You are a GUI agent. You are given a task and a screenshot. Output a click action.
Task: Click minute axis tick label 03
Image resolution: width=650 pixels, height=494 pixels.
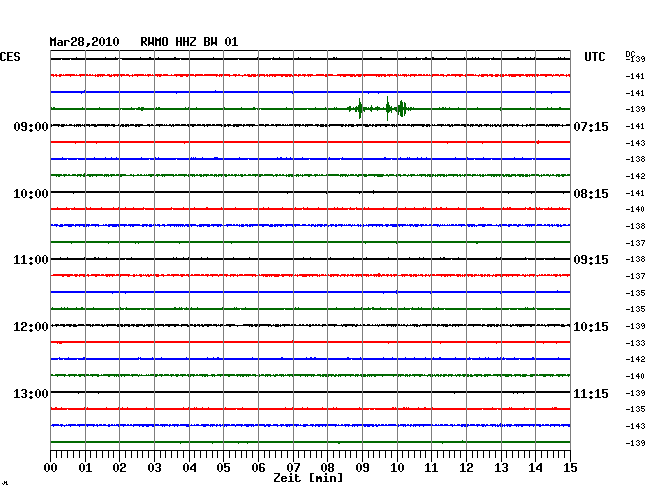[154, 467]
